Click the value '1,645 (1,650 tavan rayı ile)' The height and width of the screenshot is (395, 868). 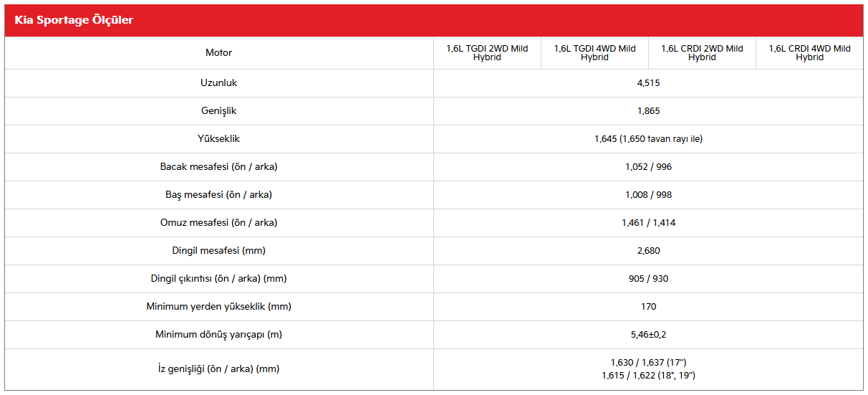pos(648,139)
